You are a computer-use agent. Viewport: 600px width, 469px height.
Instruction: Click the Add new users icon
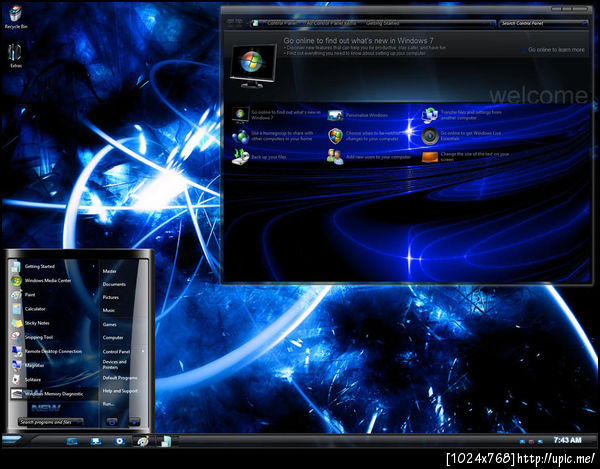point(335,157)
